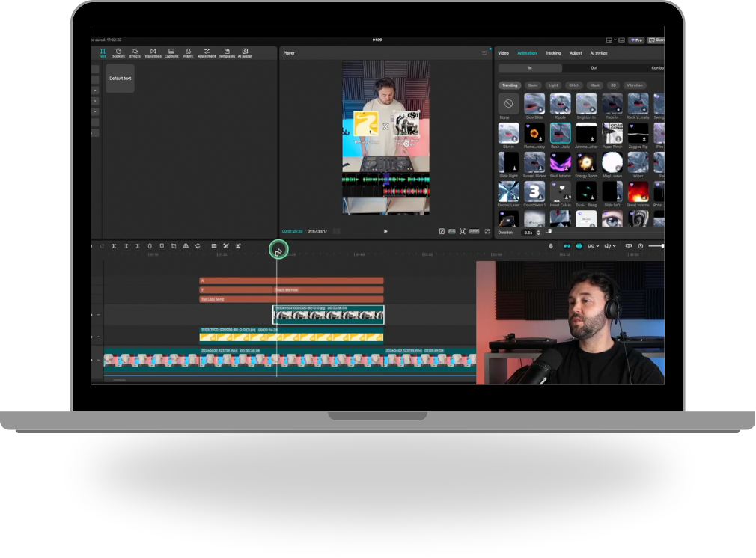This screenshot has width=756, height=558.
Task: Open the Templates panel
Action: (227, 53)
